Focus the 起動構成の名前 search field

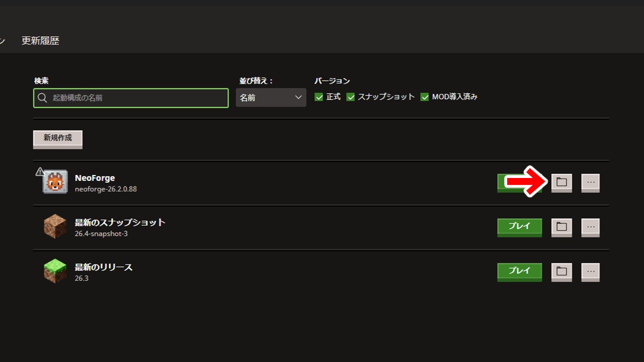[131, 98]
